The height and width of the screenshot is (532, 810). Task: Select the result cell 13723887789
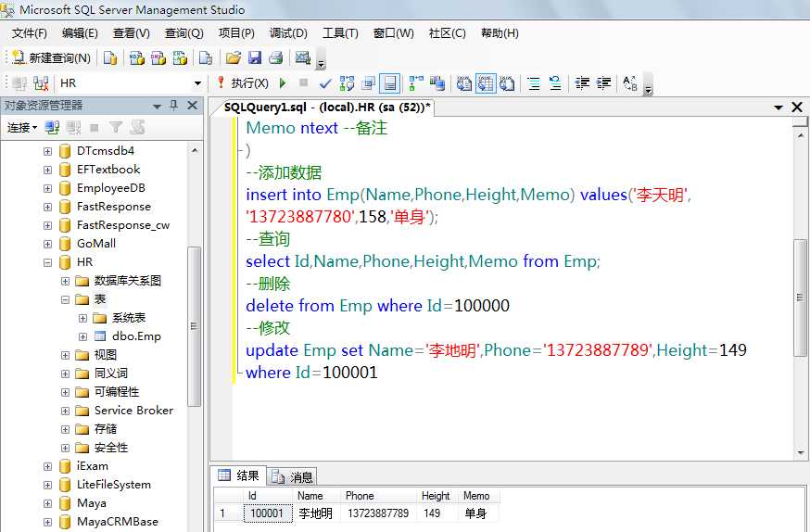[378, 513]
